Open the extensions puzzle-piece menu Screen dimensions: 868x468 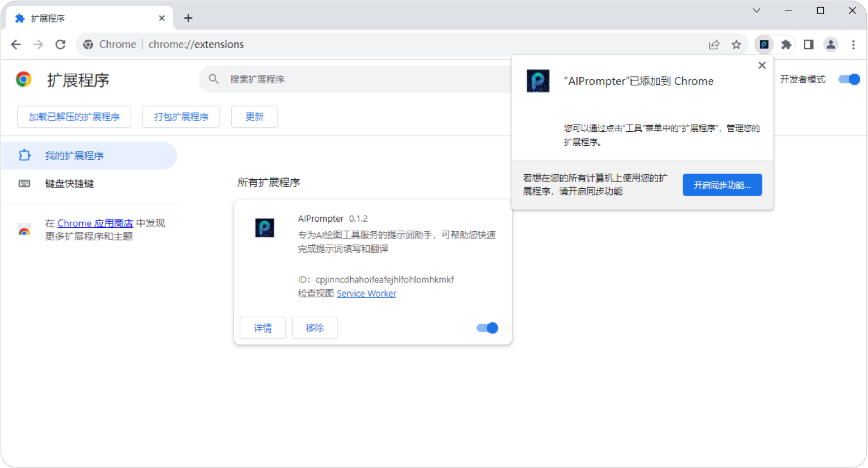786,45
